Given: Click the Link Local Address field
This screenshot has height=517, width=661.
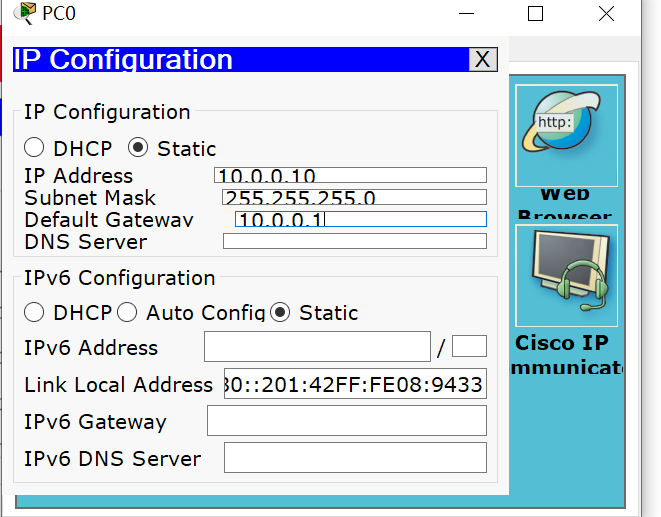Looking at the screenshot, I should tap(355, 384).
